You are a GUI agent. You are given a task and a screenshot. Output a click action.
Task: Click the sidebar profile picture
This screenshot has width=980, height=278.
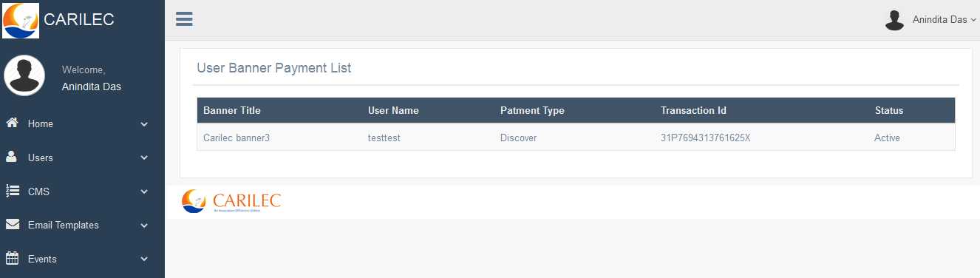24,75
